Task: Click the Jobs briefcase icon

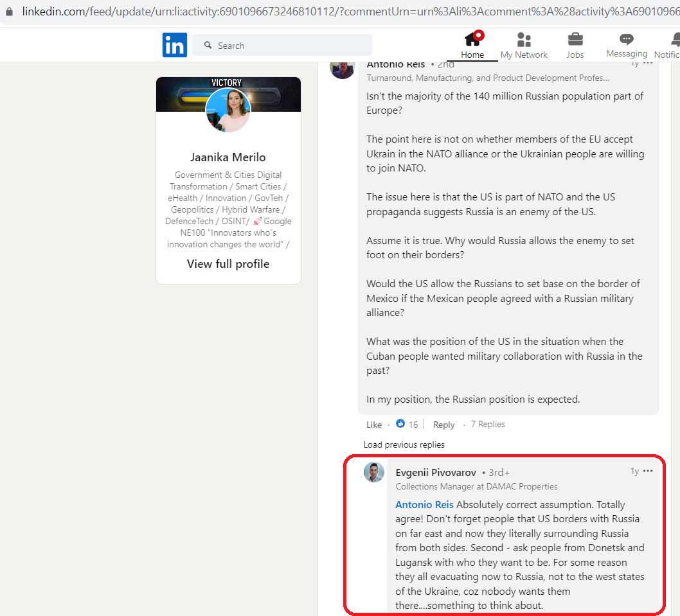Action: [575, 39]
